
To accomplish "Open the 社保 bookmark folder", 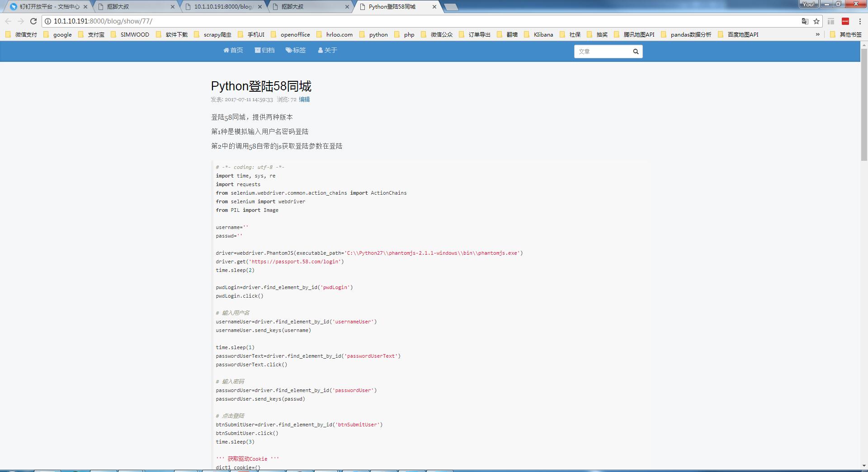I will click(x=570, y=34).
